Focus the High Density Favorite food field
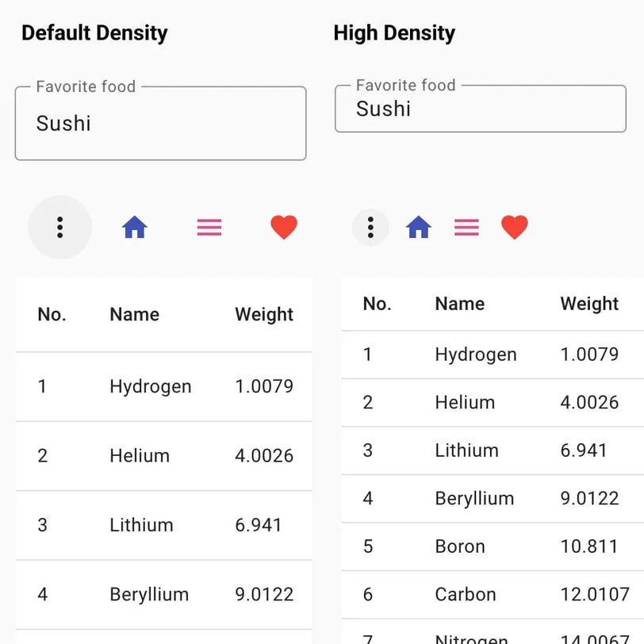 click(x=481, y=109)
